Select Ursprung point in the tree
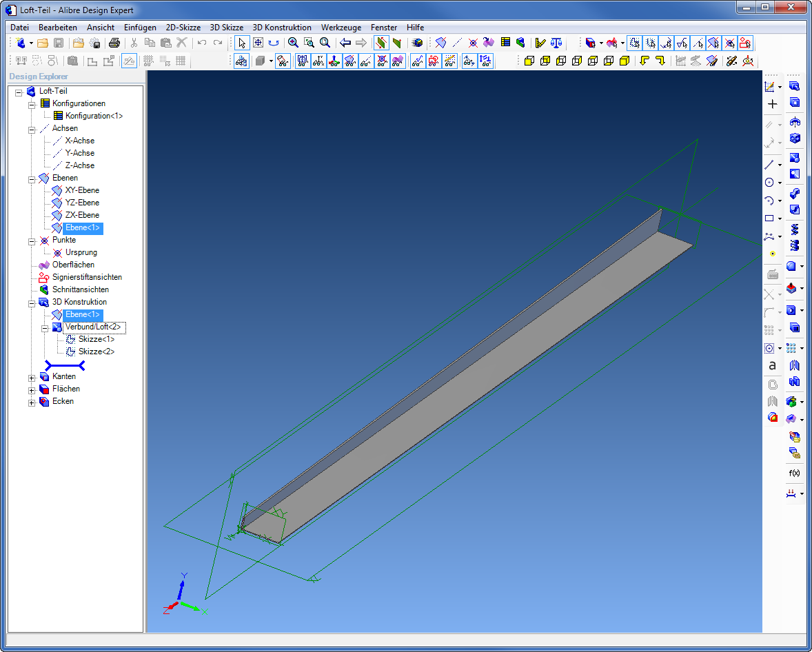Viewport: 812px width, 652px height. [x=81, y=252]
